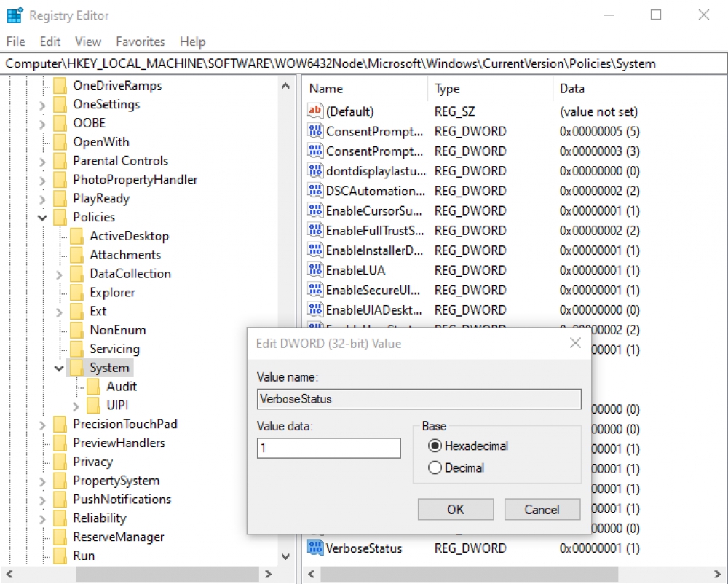The height and width of the screenshot is (584, 728).
Task: Click the Policies folder icon
Action: coord(60,217)
